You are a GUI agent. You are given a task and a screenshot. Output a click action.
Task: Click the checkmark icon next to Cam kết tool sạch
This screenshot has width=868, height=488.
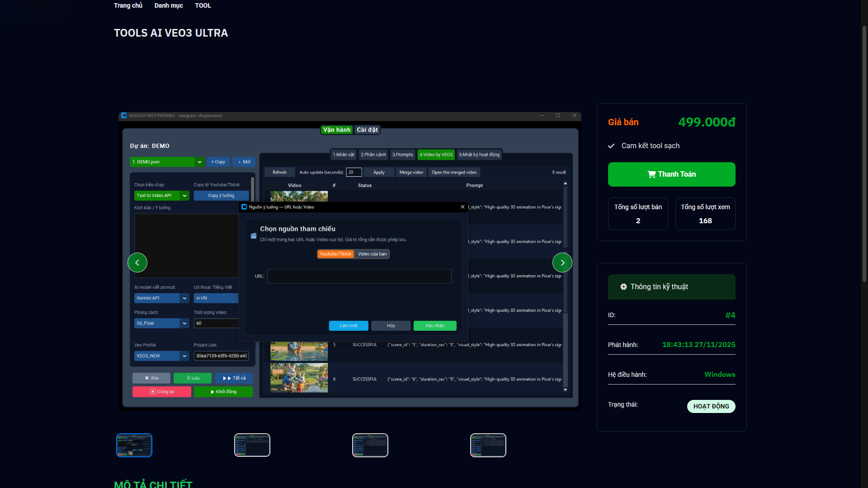click(611, 146)
